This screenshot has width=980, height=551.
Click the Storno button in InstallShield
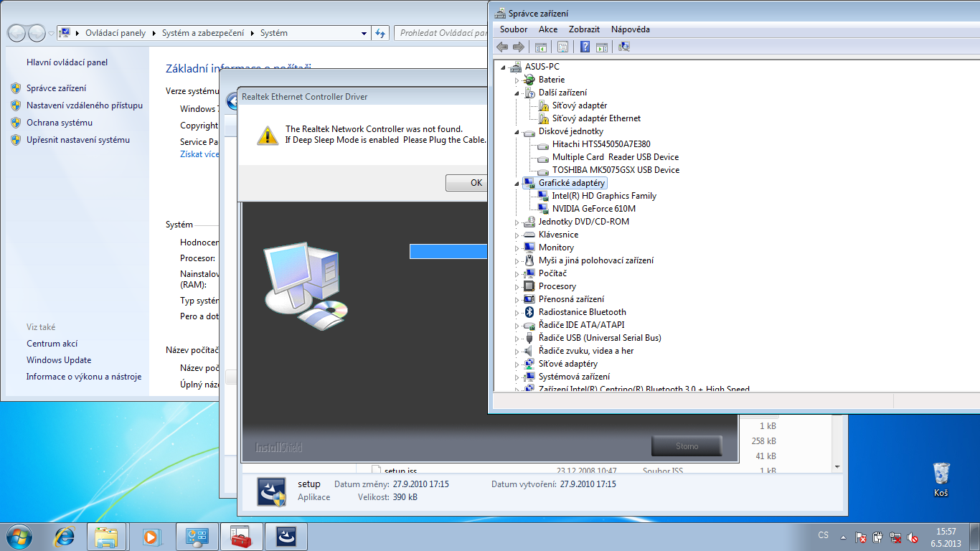pyautogui.click(x=687, y=446)
